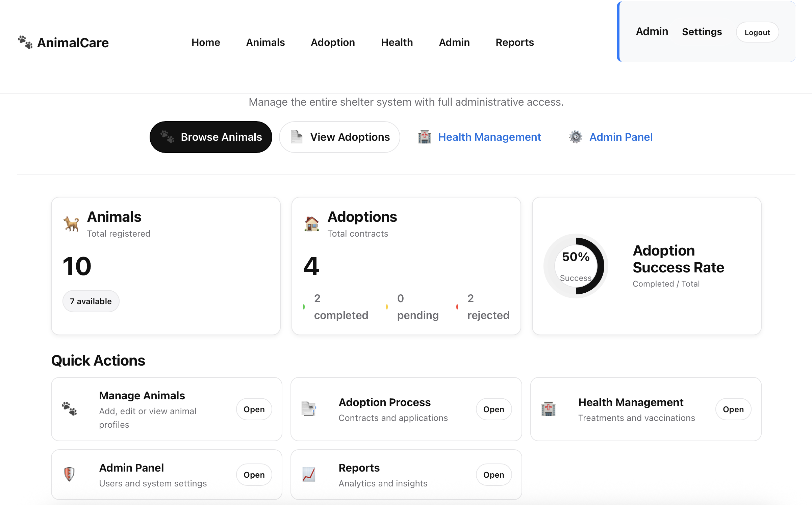Click the green completed status indicator
Image resolution: width=812 pixels, height=505 pixels.
(304, 307)
